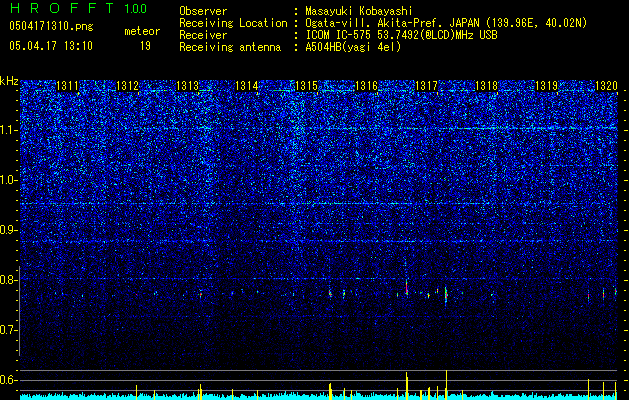629x400 pixels.
Task: Select antenna value A504HB(yagi 4el)
Action: [x=353, y=47]
